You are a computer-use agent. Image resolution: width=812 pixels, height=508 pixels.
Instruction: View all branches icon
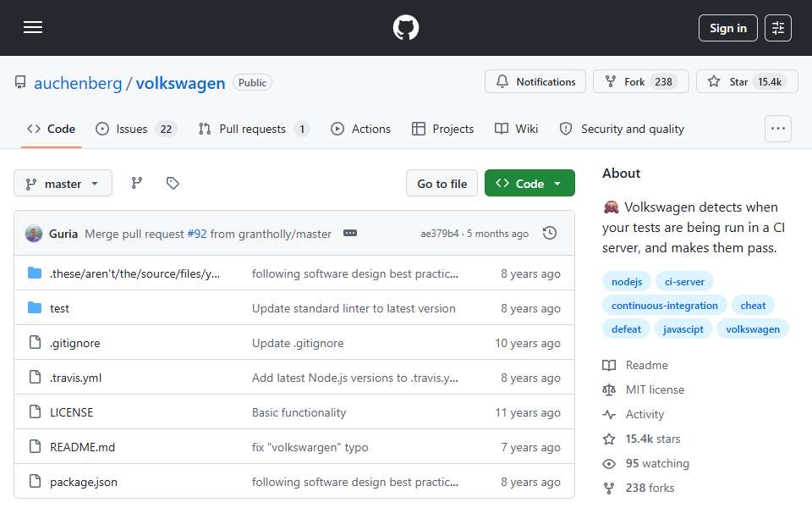(x=137, y=183)
